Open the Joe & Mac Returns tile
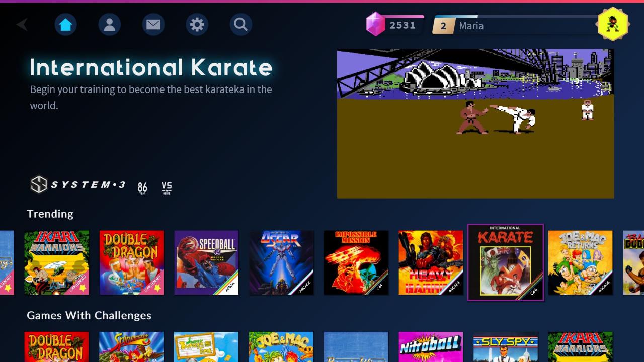Viewport: 644px width, 362px height. (x=581, y=262)
